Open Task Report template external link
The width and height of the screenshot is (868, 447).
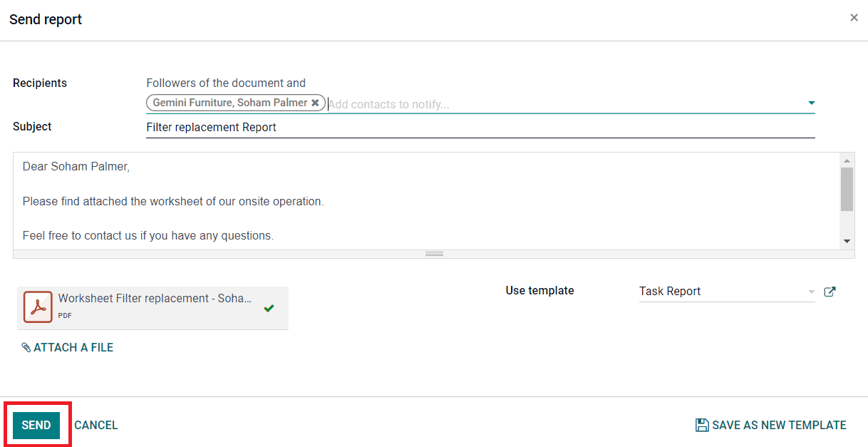(830, 292)
